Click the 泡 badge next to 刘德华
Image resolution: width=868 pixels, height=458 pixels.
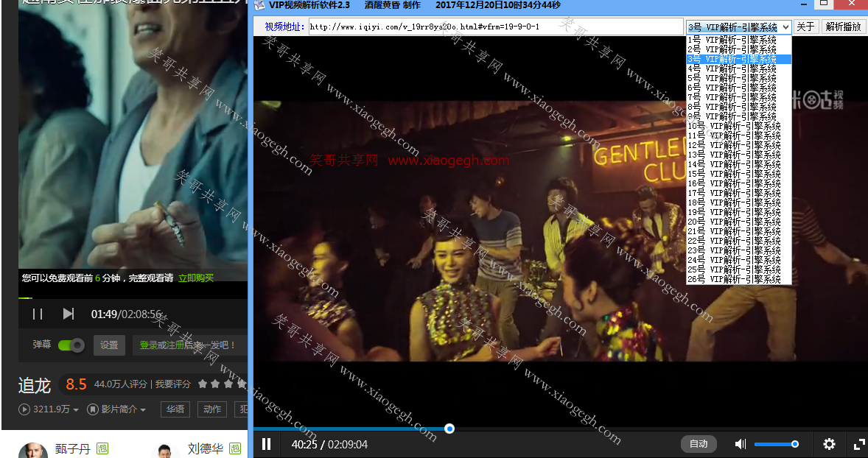[235, 448]
